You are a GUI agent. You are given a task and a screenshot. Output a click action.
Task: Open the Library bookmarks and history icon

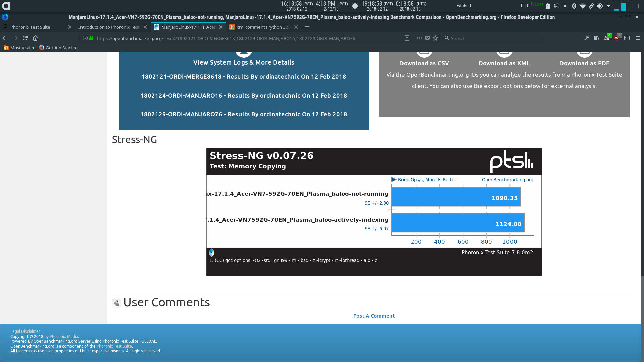(x=597, y=38)
